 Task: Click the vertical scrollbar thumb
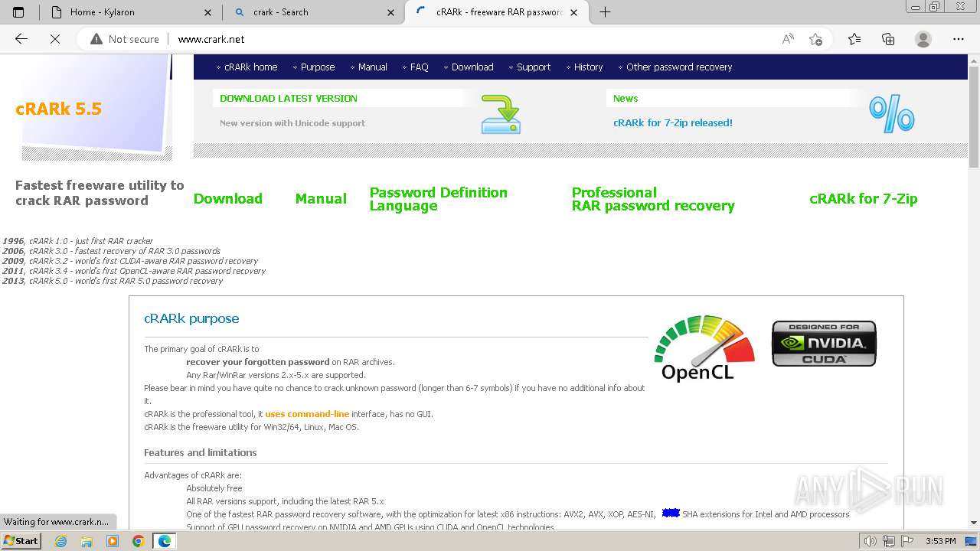coord(974,116)
